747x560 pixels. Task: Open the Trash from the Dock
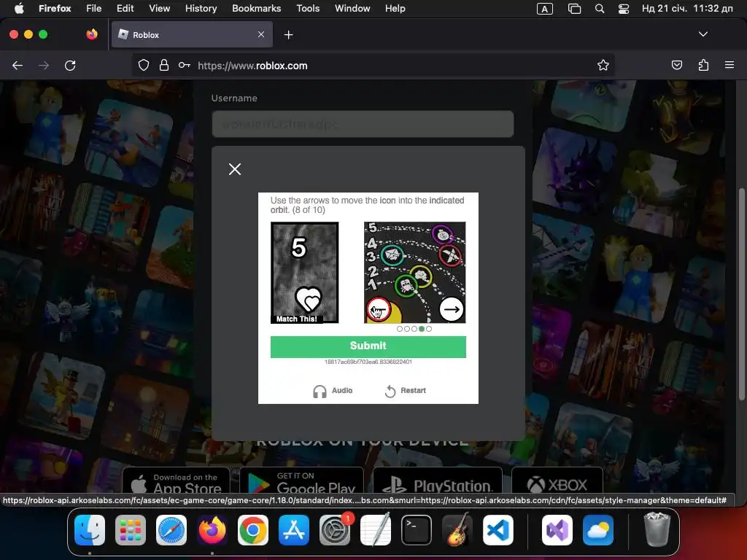click(x=657, y=529)
